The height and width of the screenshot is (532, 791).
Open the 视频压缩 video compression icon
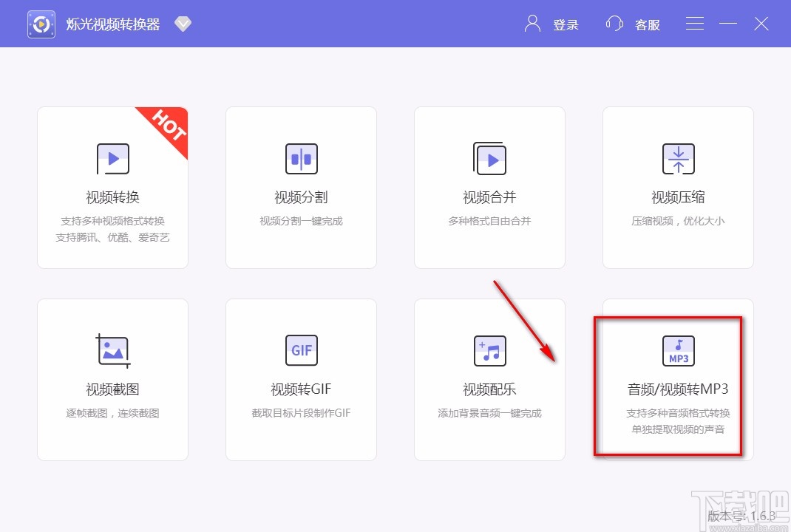pos(678,159)
